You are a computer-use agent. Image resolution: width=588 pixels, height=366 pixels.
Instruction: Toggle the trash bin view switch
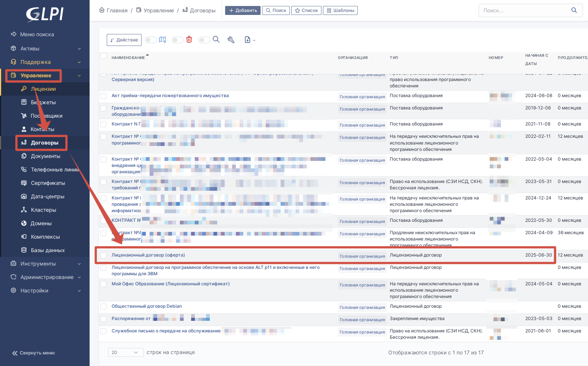[x=178, y=40]
